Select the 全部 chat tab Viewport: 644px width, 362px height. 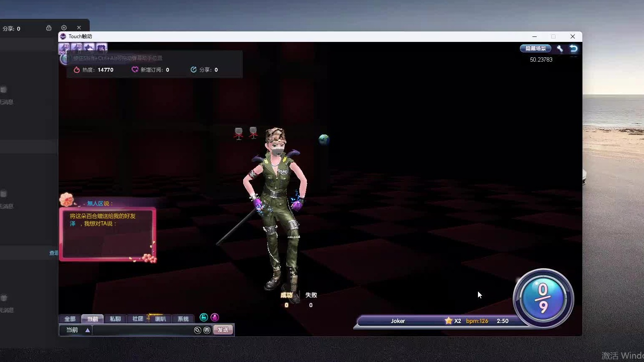(x=70, y=319)
